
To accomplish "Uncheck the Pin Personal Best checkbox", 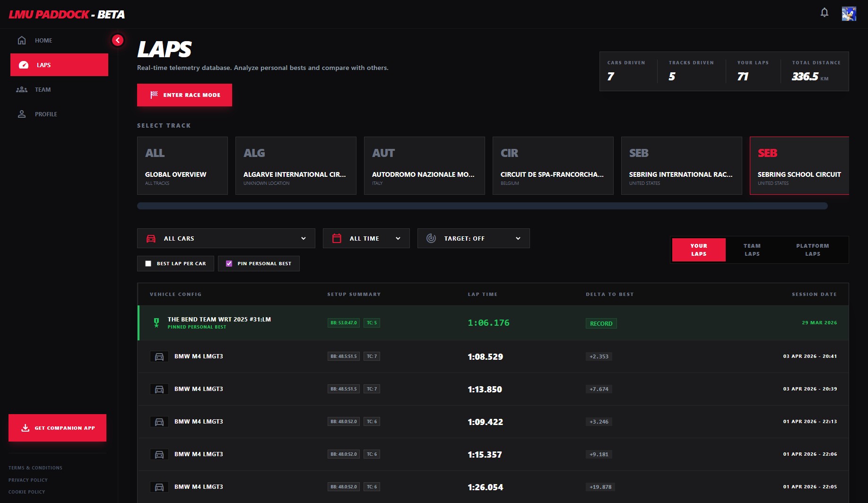I will 229,264.
